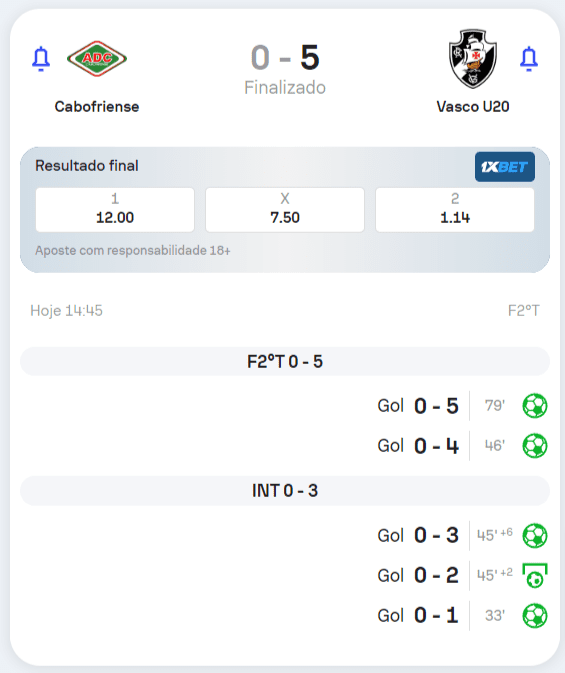Open the Vasco U20 team name link
This screenshot has height=673, width=565.
(x=473, y=106)
